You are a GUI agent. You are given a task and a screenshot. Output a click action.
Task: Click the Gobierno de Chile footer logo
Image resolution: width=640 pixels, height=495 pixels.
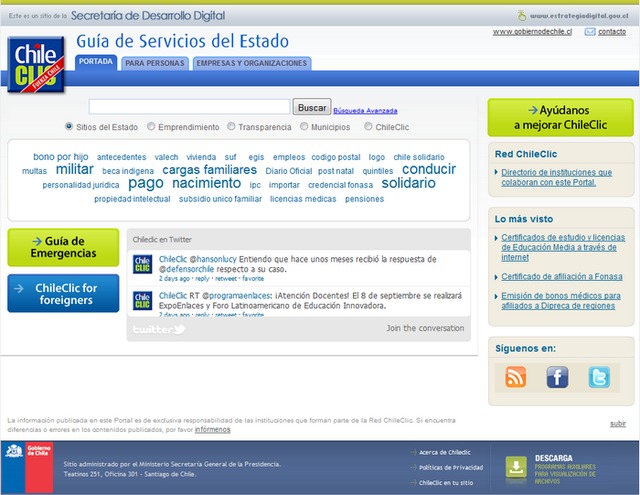[29, 467]
